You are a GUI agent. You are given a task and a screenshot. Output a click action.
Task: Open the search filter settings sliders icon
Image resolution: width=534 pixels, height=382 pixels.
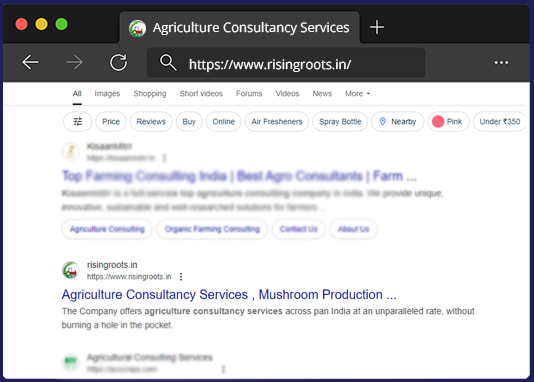tap(78, 122)
